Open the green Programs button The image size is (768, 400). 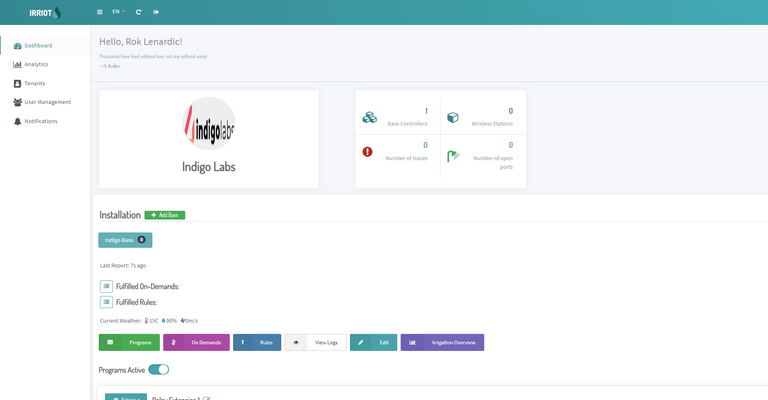tap(129, 342)
